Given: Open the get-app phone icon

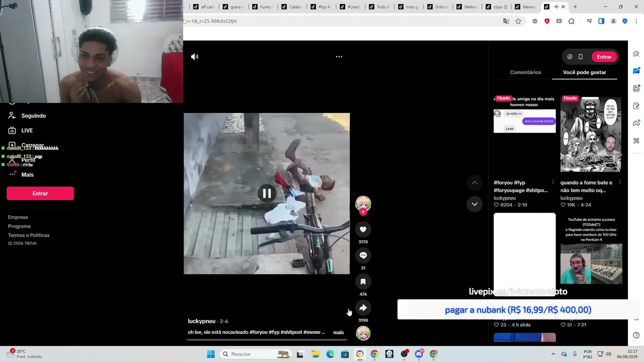Looking at the screenshot, I should coord(581,57).
